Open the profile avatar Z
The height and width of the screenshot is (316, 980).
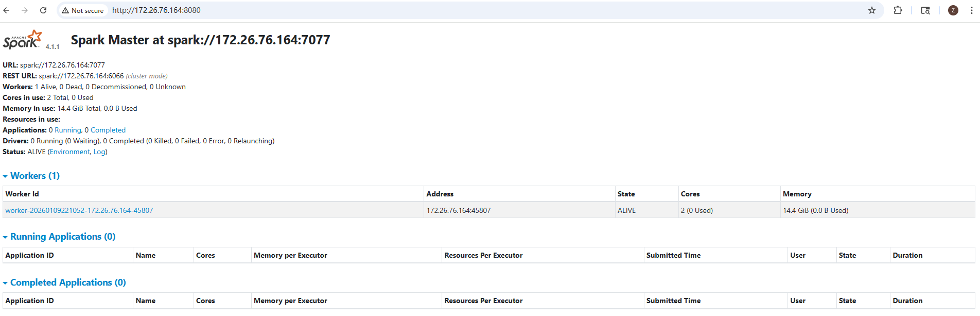[953, 10]
